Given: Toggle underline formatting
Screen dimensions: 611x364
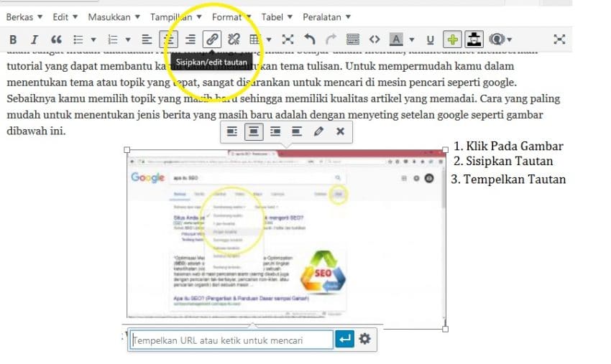Looking at the screenshot, I should [x=430, y=39].
